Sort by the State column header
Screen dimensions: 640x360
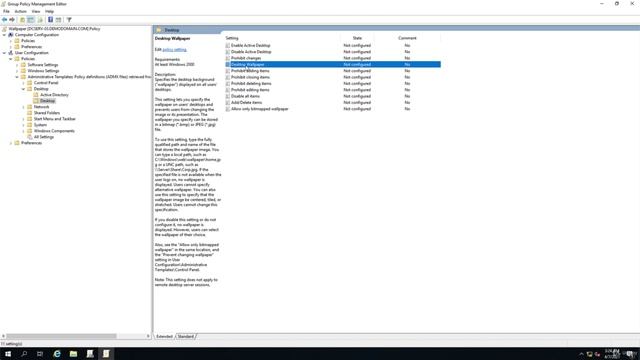coord(357,38)
